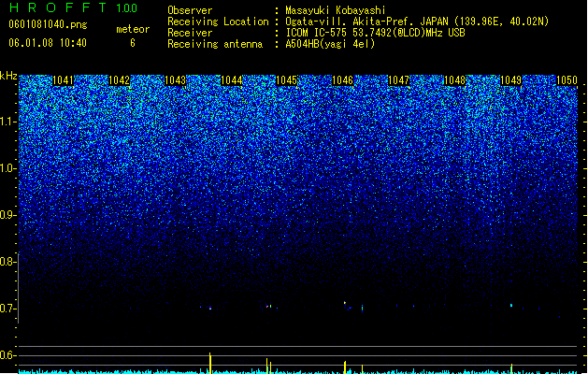
Task: Select the 1043 time marker label
Action: tap(175, 80)
